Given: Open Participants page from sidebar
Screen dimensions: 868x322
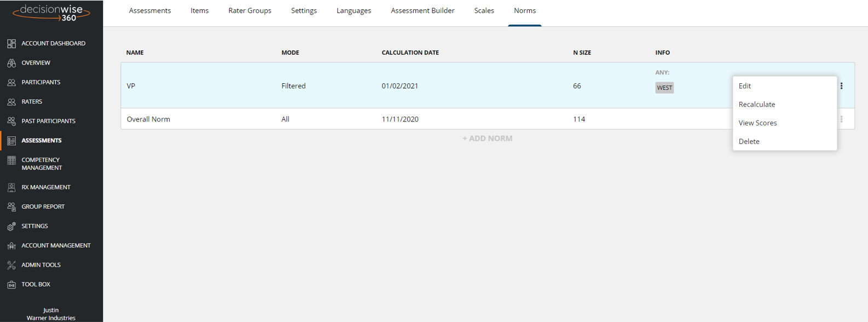Looking at the screenshot, I should point(41,82).
